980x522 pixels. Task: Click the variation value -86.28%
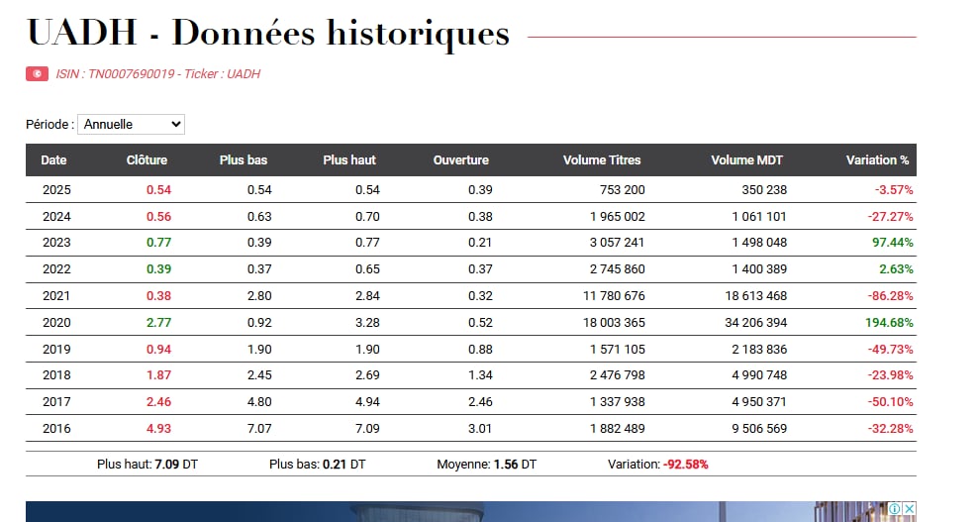[890, 296]
